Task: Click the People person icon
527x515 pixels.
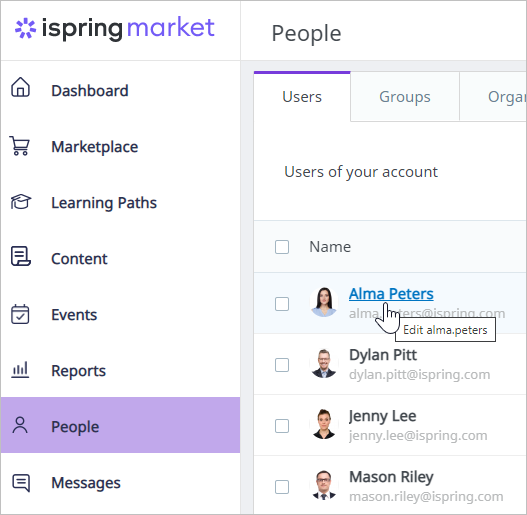Action: click(20, 425)
